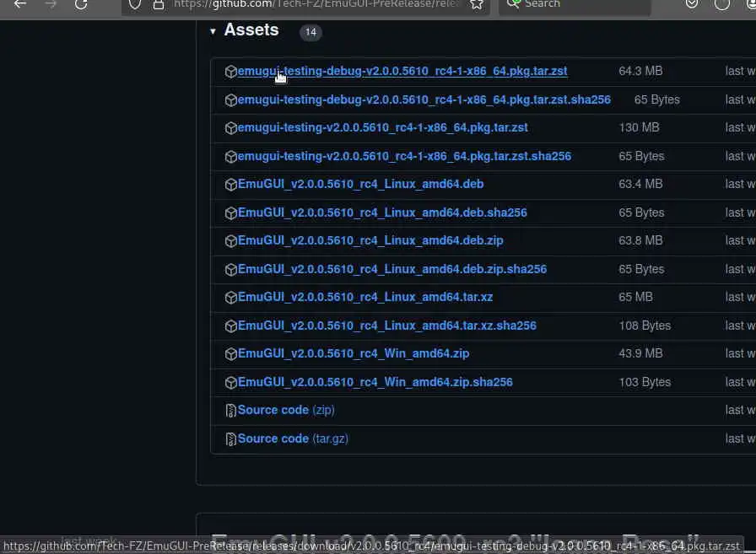Select the 108 Bytes size text
756x554 pixels.
tap(645, 325)
